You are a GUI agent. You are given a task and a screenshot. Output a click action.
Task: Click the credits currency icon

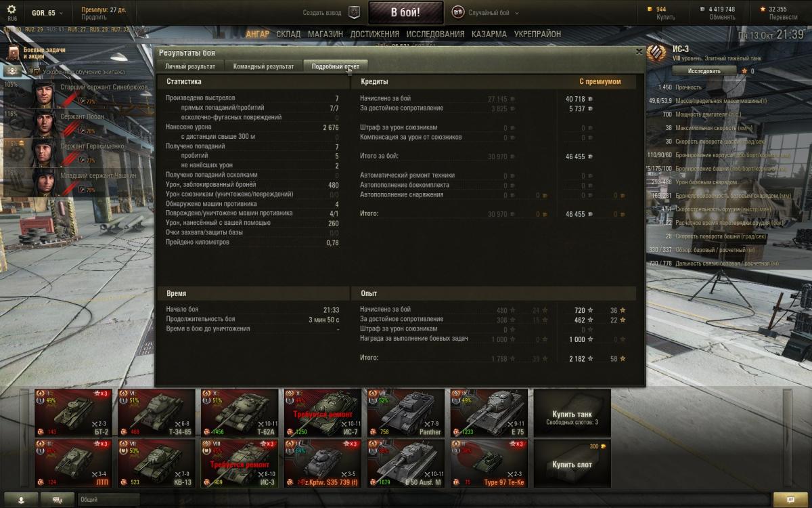point(702,9)
